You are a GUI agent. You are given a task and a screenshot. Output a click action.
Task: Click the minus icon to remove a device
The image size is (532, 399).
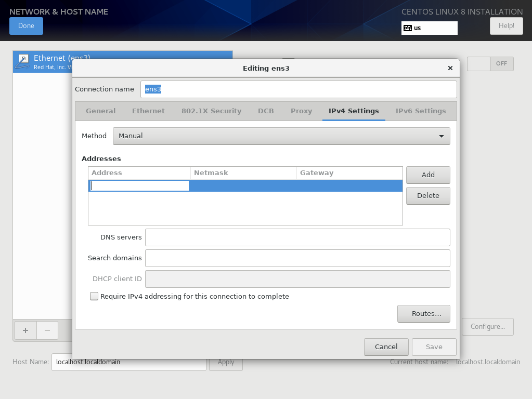(x=47, y=330)
